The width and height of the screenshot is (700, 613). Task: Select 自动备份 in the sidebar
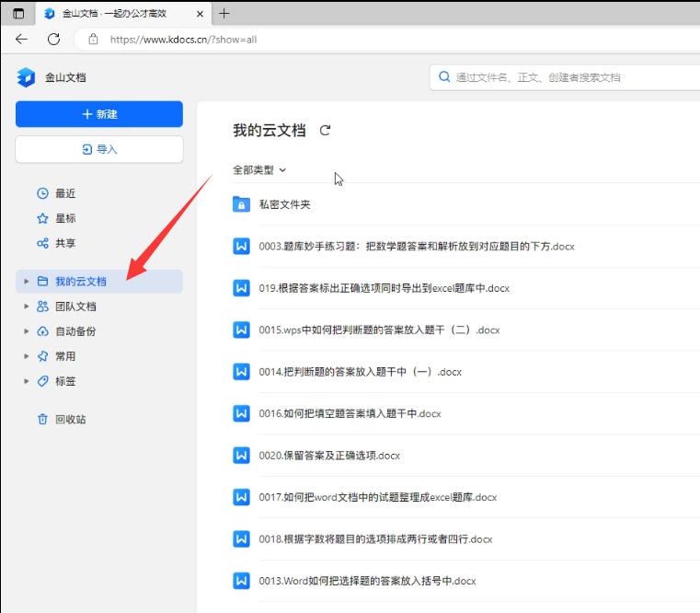tap(75, 331)
